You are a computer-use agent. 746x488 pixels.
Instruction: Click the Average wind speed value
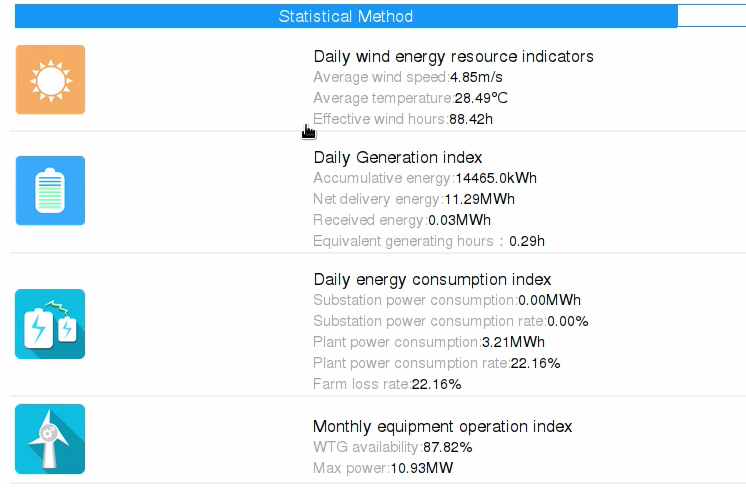pos(476,77)
